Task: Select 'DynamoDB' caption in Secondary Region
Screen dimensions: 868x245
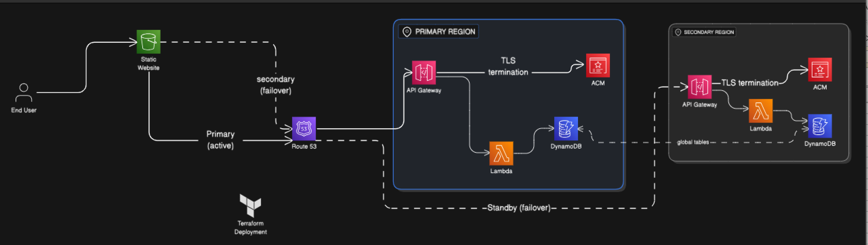Action: coord(820,144)
